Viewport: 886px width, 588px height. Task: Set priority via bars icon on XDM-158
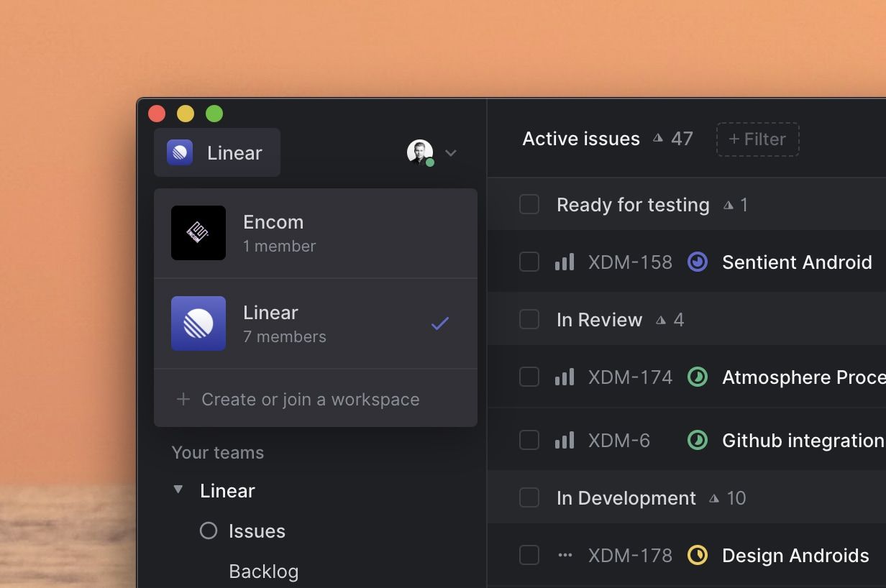point(565,262)
